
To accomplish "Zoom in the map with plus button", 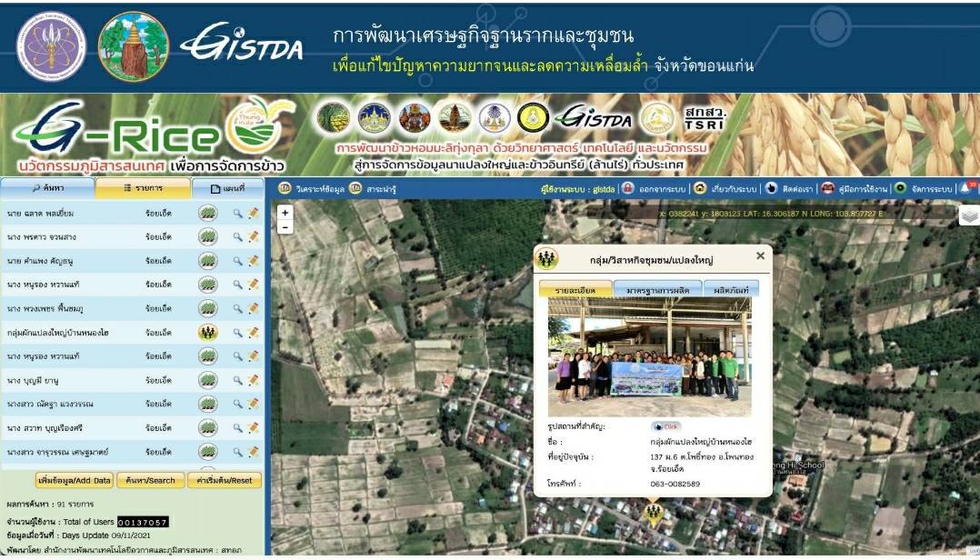I will (x=285, y=213).
